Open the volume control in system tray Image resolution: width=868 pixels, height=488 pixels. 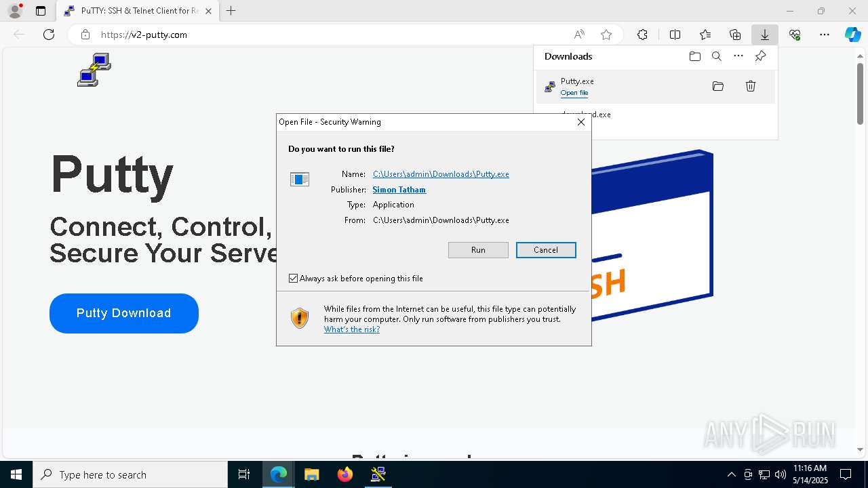pos(781,474)
